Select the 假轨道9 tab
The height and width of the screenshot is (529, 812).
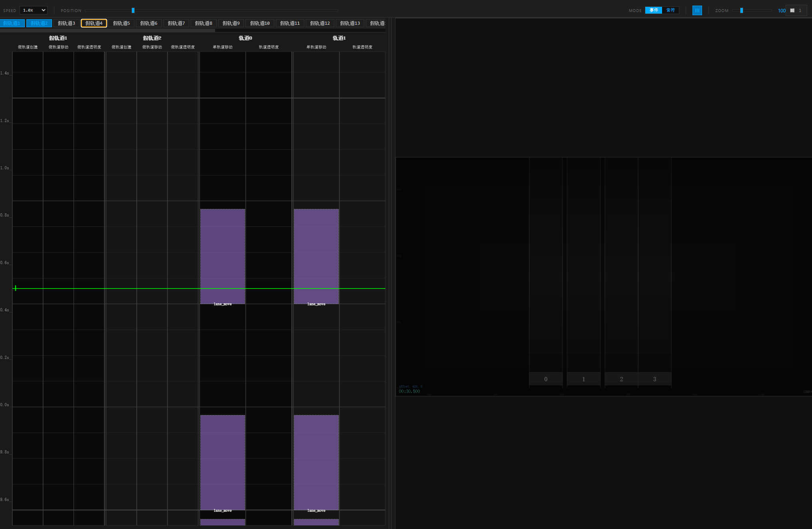[x=231, y=23]
